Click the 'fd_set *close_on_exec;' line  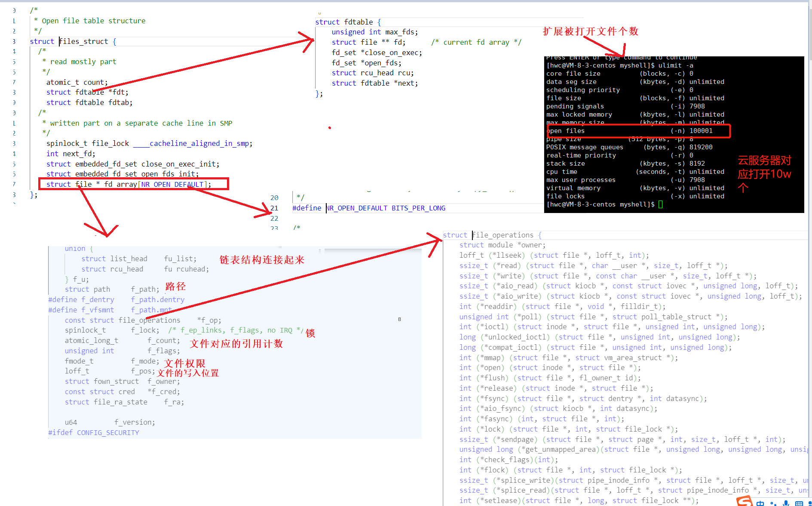click(x=377, y=52)
